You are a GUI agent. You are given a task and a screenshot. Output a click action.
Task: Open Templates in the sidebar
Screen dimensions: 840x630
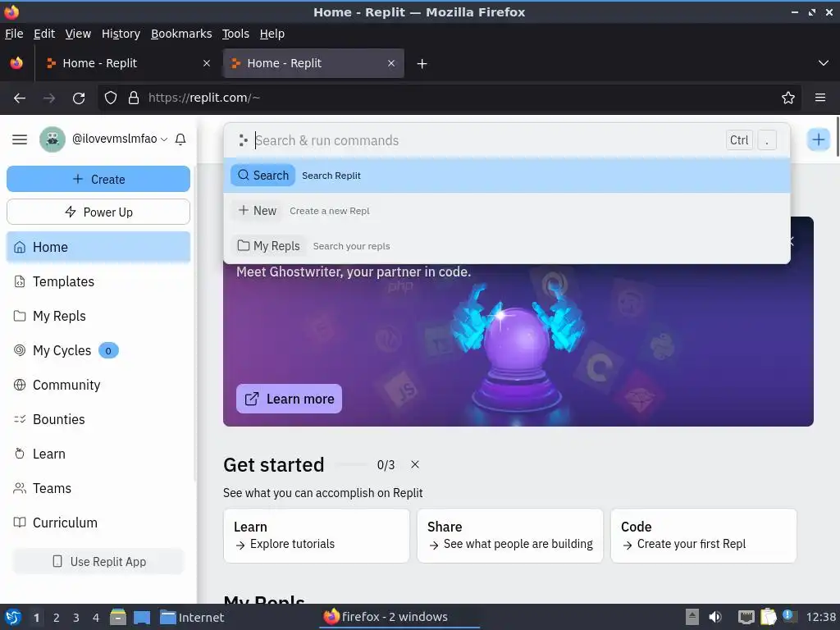pyautogui.click(x=98, y=282)
